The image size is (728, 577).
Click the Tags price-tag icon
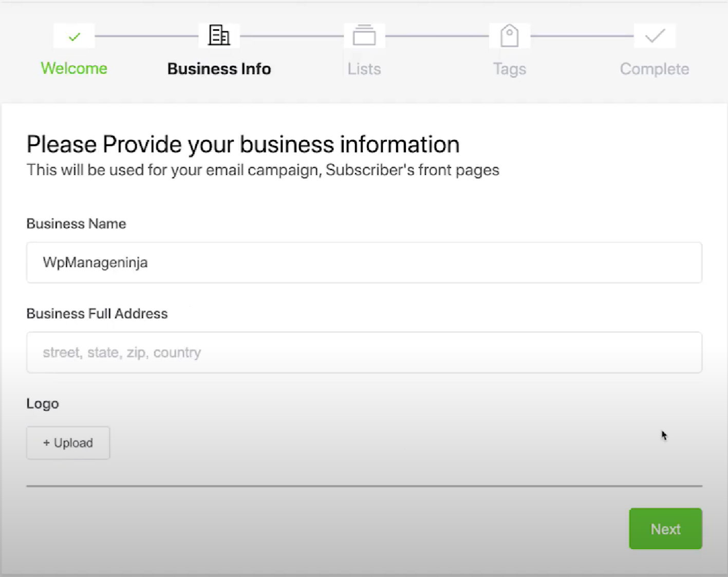click(x=509, y=35)
